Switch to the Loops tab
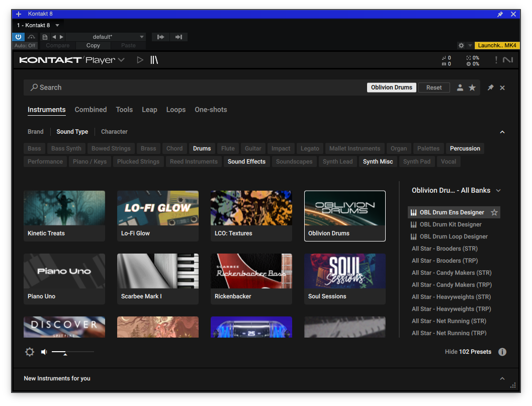Screen dimensions: 532x406 coord(176,110)
